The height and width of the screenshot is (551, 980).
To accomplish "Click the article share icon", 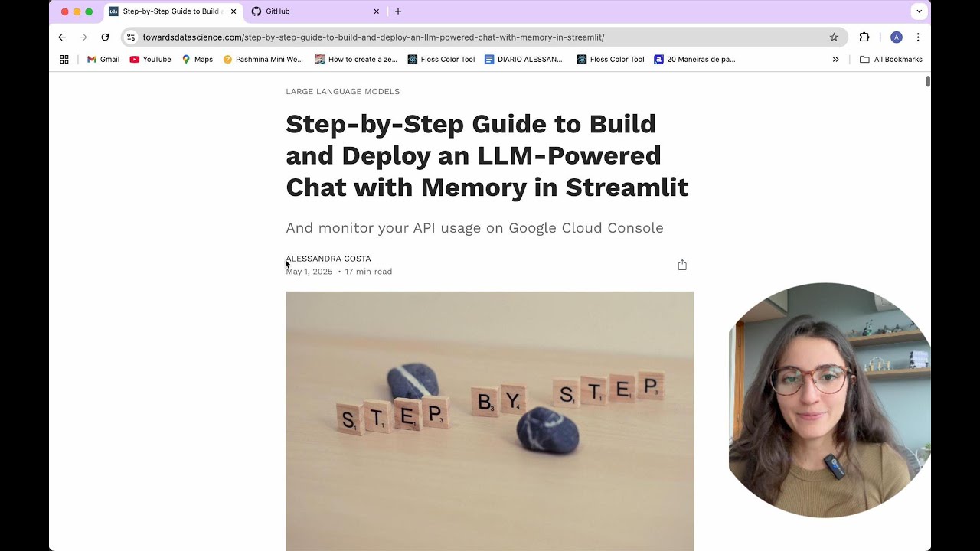I will tap(682, 265).
